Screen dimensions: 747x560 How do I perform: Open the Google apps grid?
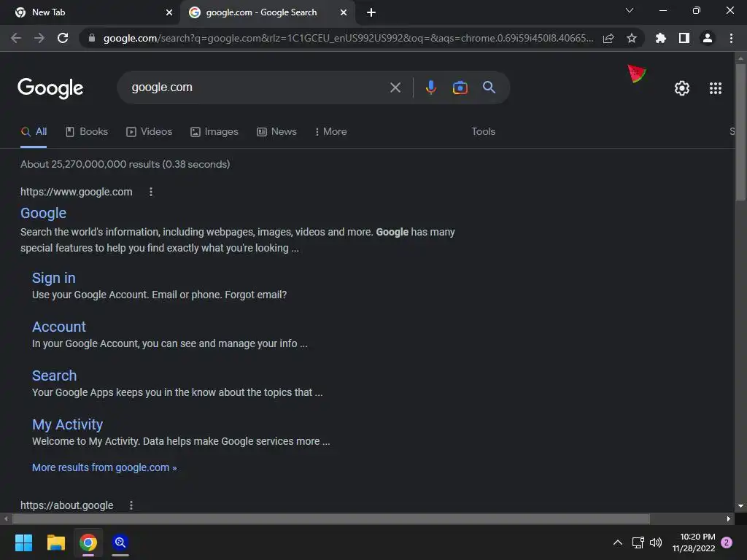pyautogui.click(x=715, y=88)
